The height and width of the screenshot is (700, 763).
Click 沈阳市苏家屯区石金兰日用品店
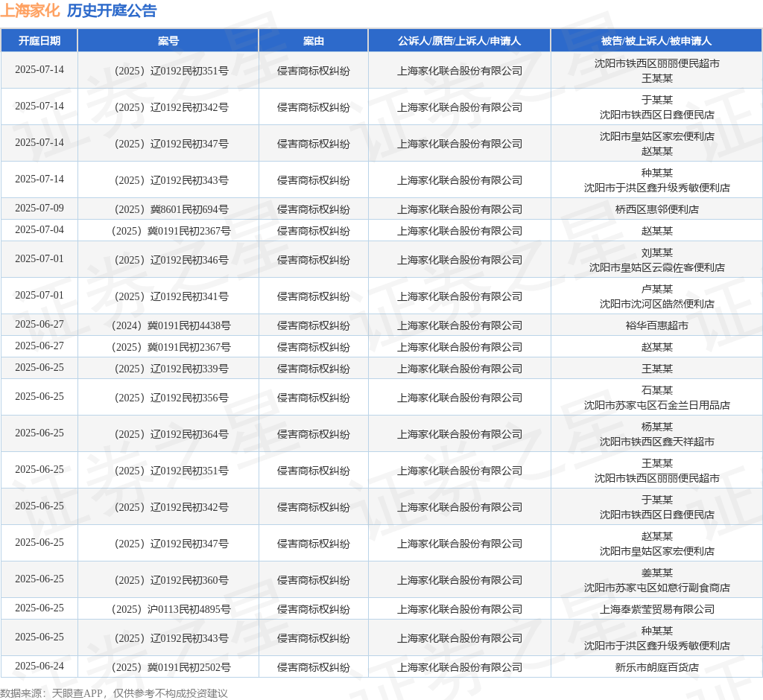tap(656, 405)
